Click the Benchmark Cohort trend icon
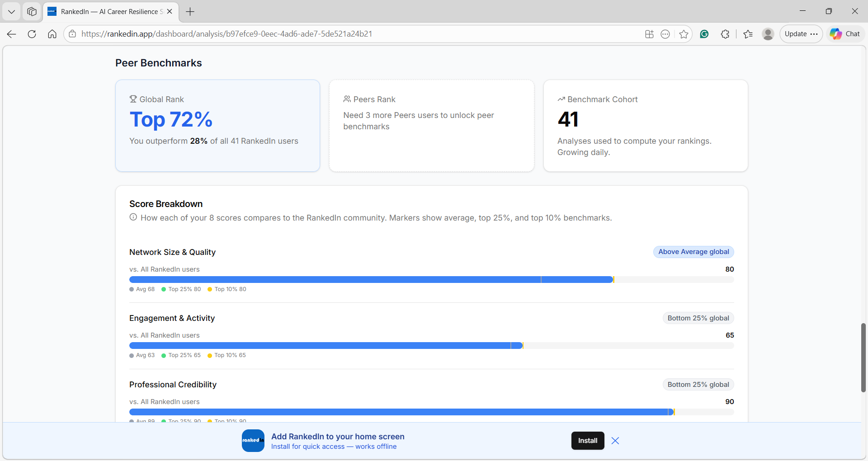The image size is (868, 461). tap(561, 99)
